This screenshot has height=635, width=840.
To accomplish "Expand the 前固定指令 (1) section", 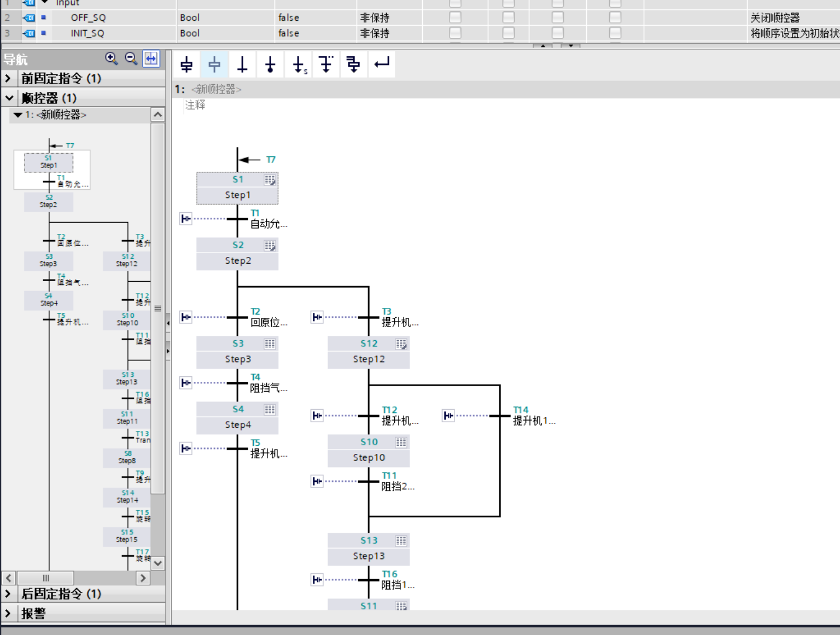I will tap(8, 78).
